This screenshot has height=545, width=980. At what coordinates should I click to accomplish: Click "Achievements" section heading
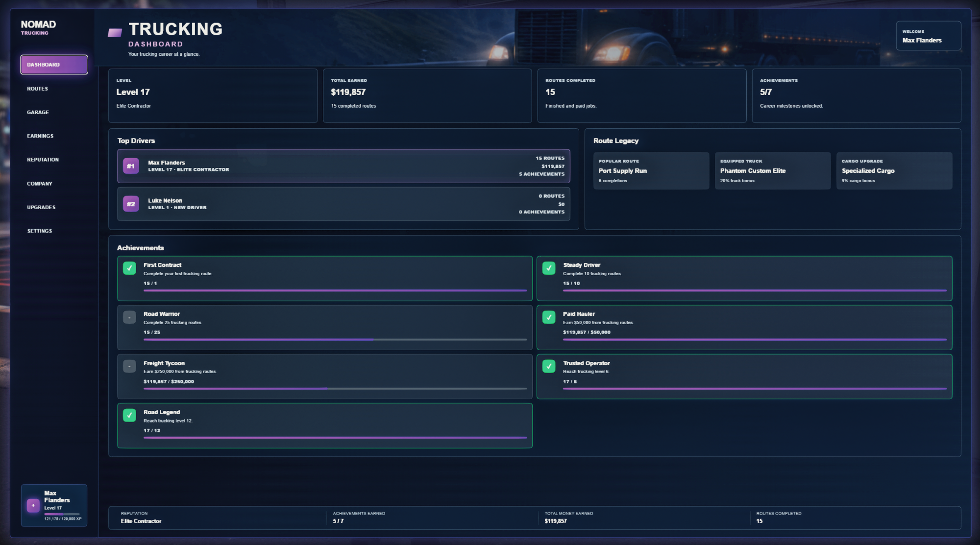point(141,248)
